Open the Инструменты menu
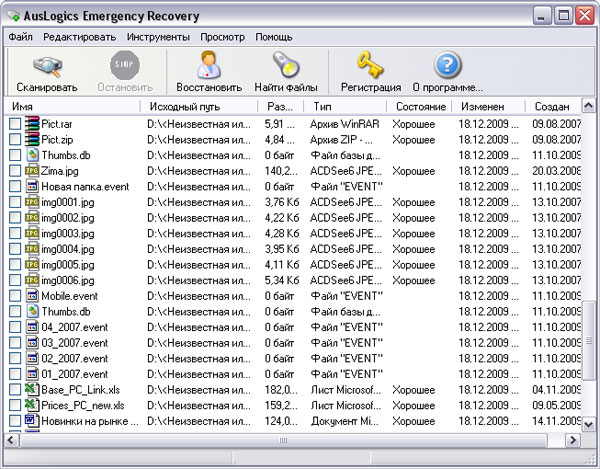Image resolution: width=600 pixels, height=469 pixels. pyautogui.click(x=158, y=37)
